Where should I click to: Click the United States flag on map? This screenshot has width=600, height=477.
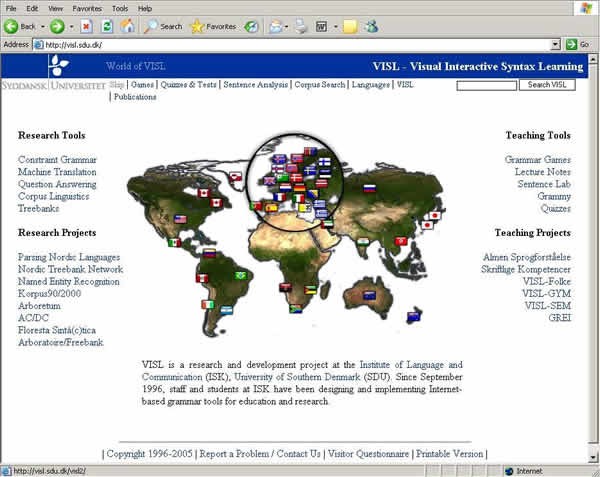click(180, 219)
